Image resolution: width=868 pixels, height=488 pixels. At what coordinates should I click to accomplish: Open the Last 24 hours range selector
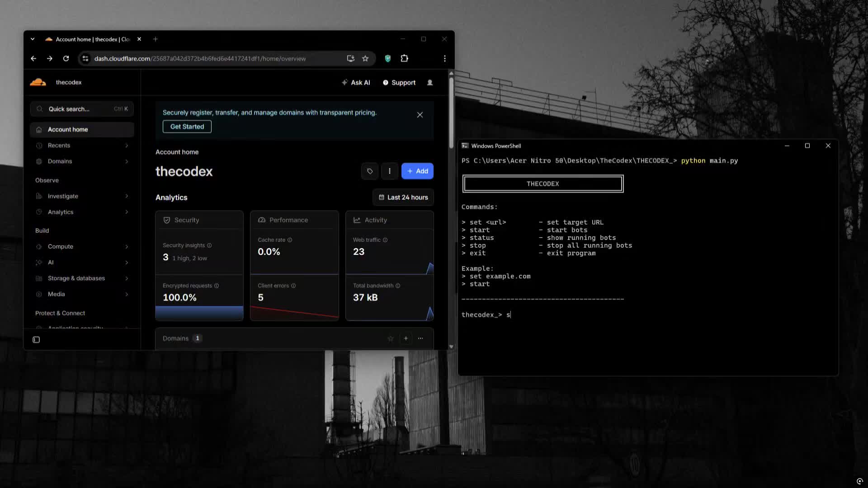click(x=403, y=197)
